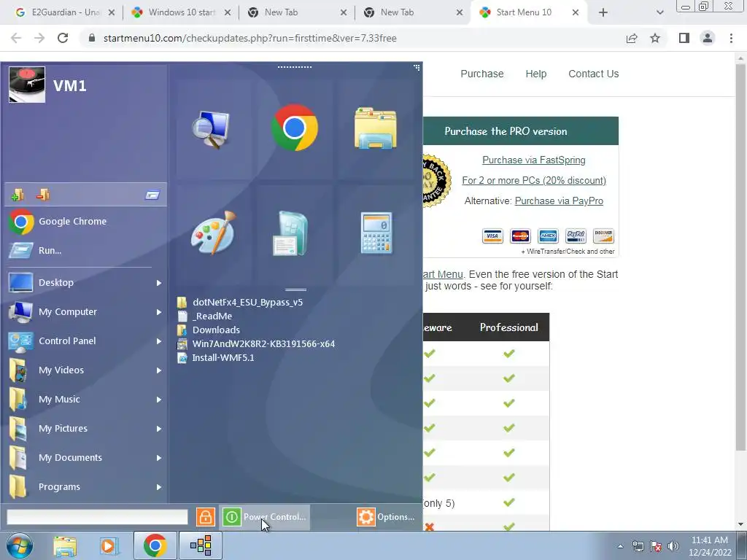Image resolution: width=747 pixels, height=560 pixels.
Task: Click the remove pinned item arrow icon
Action: (x=43, y=194)
